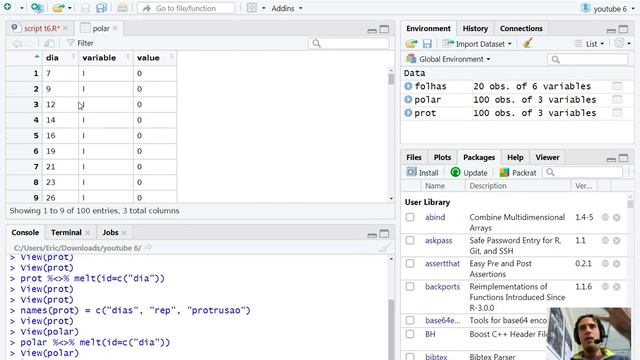Click the Save All icon in toolbar

tap(101, 8)
